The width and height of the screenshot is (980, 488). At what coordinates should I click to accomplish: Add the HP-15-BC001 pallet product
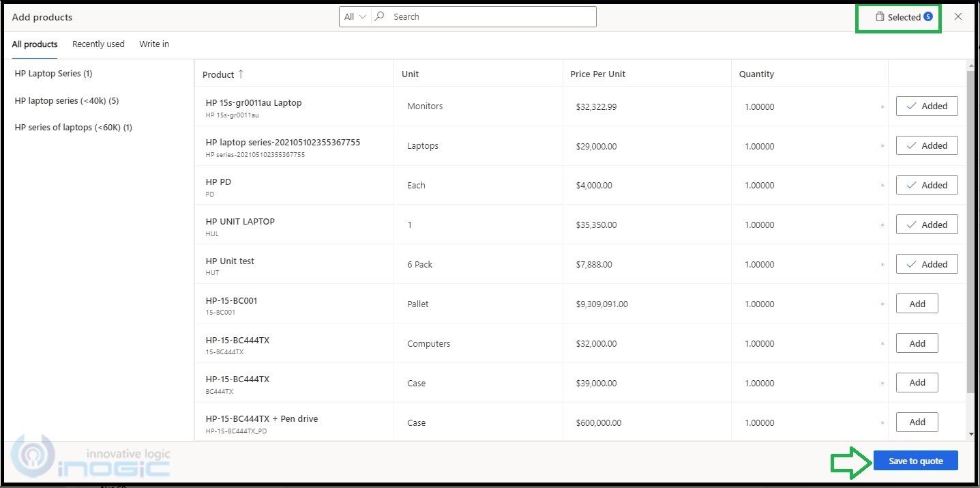[917, 304]
